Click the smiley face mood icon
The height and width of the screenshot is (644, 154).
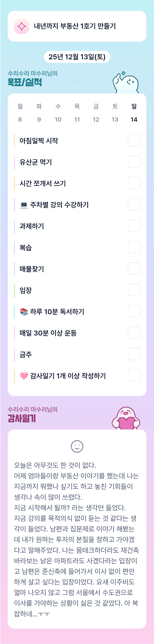77,446
